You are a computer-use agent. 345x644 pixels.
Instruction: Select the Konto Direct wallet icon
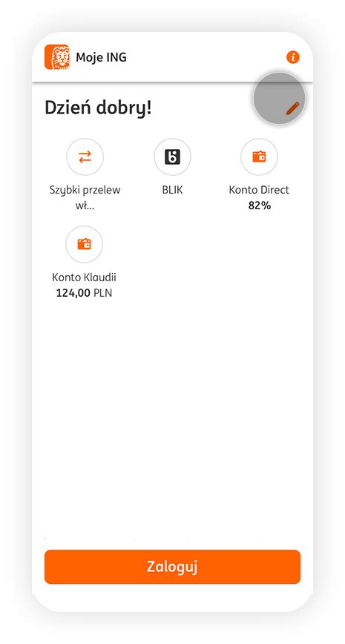[x=259, y=157]
